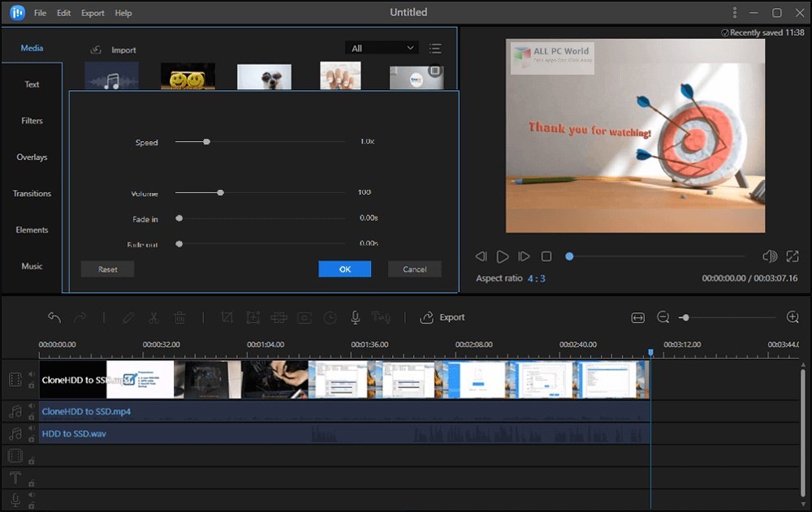Open fullscreen preview mode
812x512 pixels.
coord(793,256)
